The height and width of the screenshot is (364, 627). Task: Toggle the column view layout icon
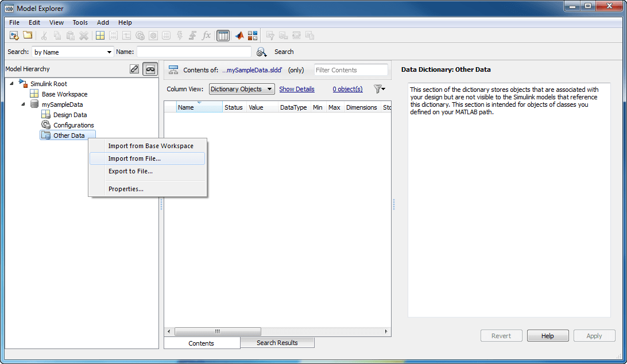point(223,36)
